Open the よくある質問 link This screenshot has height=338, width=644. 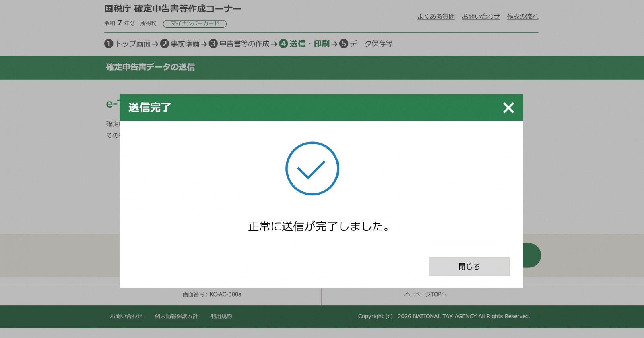436,17
